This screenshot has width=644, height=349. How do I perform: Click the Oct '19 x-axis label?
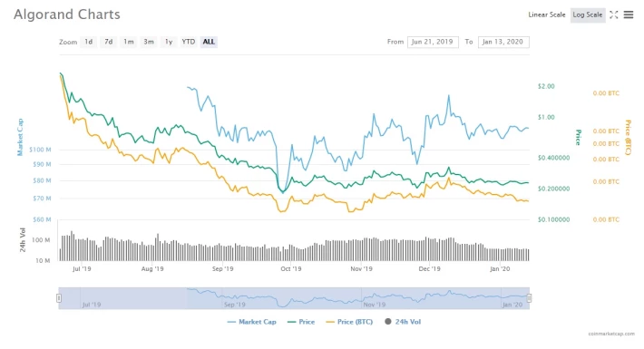click(291, 269)
